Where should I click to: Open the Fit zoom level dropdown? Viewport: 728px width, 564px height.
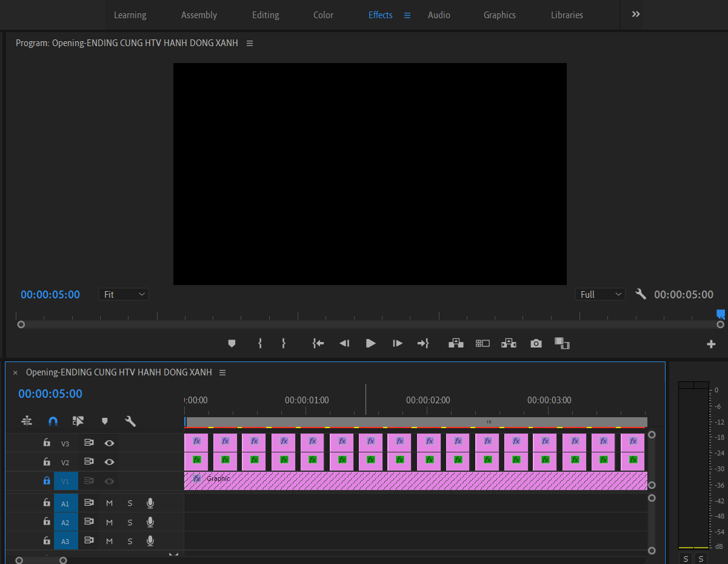[x=124, y=294]
